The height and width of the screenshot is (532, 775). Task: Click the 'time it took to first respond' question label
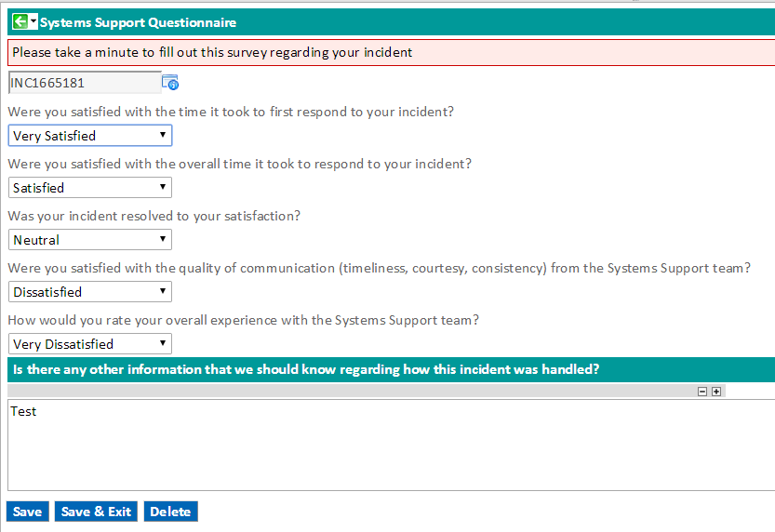(x=231, y=113)
